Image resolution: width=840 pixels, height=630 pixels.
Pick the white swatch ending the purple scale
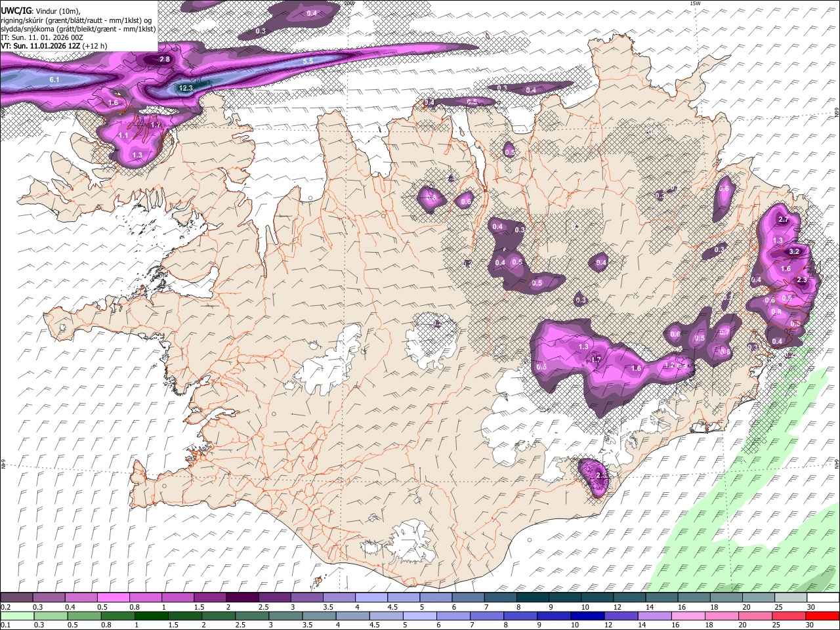822,598
